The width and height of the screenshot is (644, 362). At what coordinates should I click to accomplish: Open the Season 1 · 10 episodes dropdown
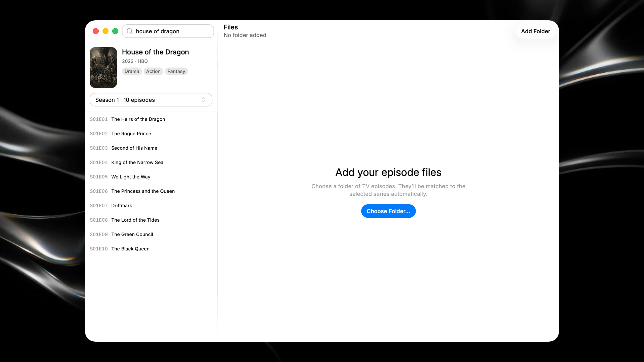(151, 100)
